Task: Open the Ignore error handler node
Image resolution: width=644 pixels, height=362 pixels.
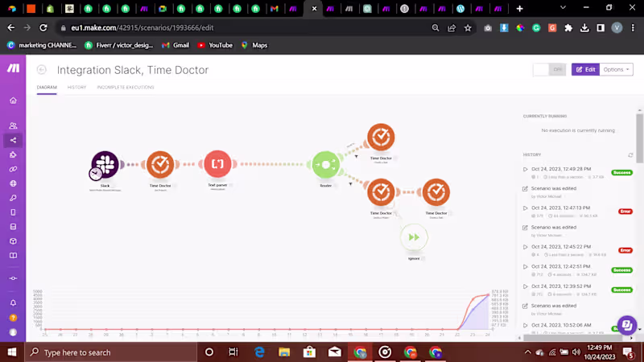Action: [x=414, y=237]
